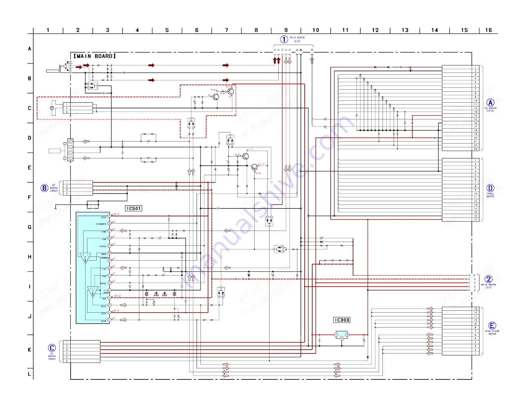Click the right warning triangle near the VEE line
Viewport: 532px width, 400px height.
click(x=165, y=294)
